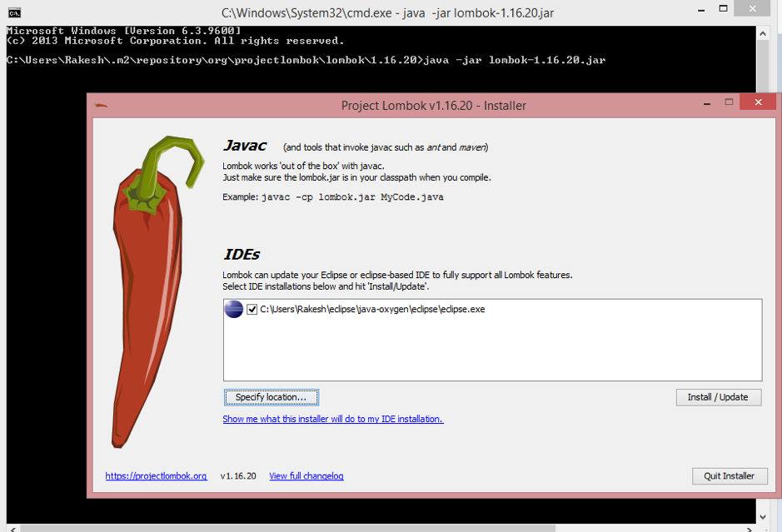This screenshot has width=782, height=532.
Task: Click the Specify location... button
Action: click(271, 397)
